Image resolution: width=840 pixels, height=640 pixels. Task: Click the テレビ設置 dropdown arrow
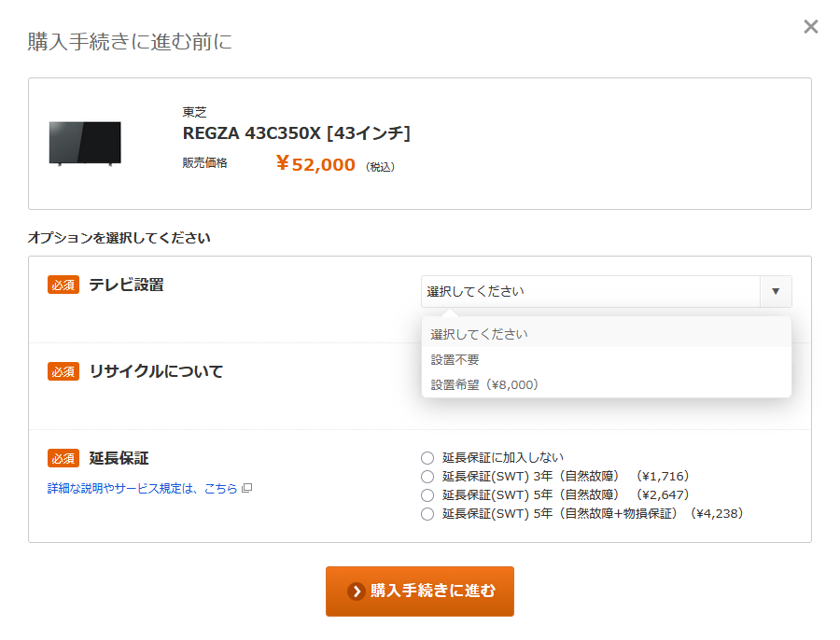(x=776, y=291)
